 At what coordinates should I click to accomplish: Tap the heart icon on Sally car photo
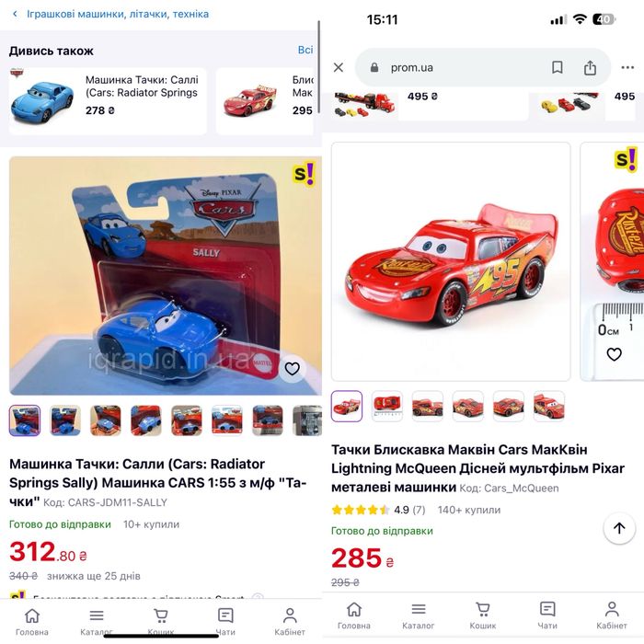[x=292, y=369]
